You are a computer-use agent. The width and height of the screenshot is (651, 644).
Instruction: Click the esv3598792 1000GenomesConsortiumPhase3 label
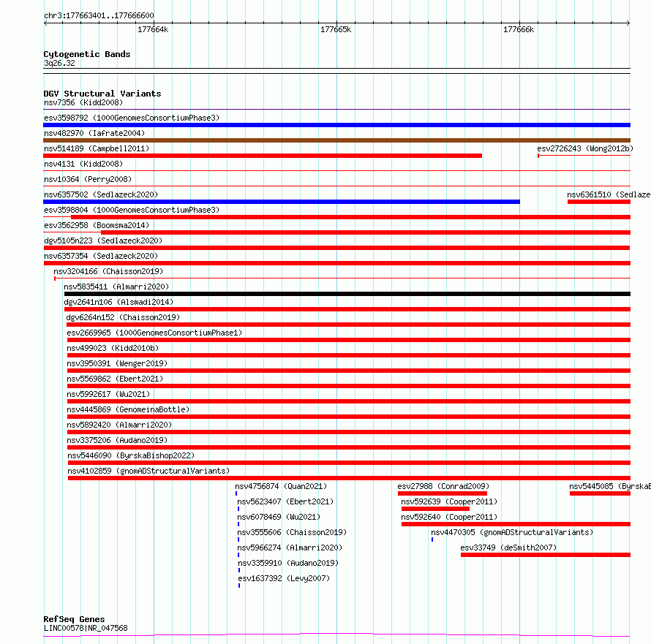point(132,118)
